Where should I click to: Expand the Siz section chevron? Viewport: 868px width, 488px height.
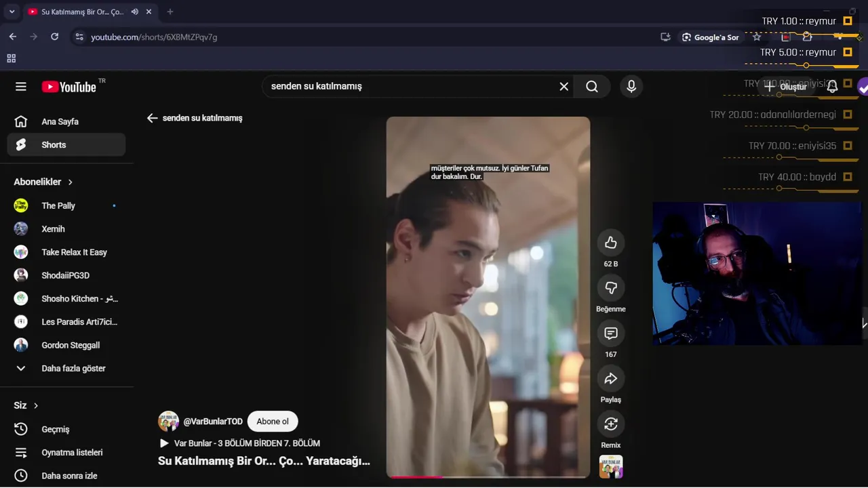pos(36,405)
